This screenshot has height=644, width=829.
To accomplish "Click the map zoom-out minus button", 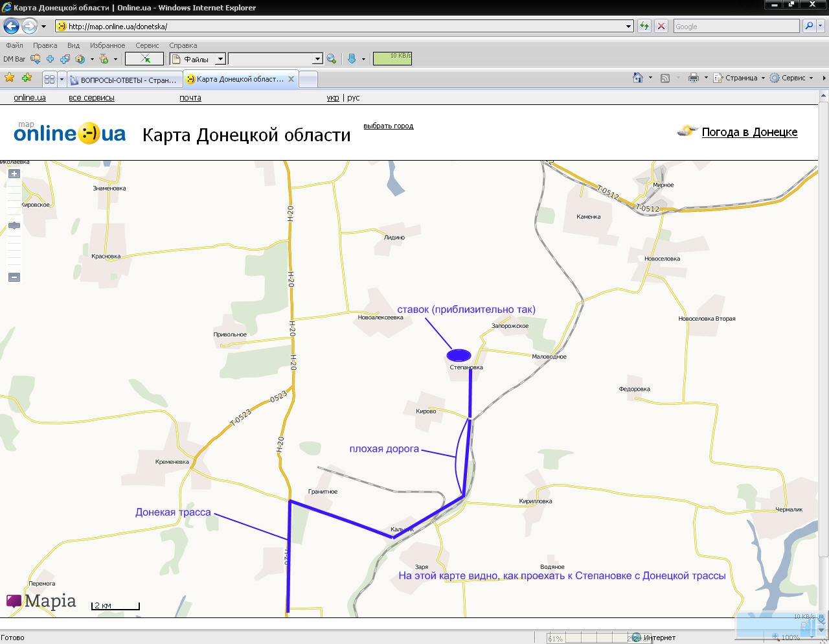I will pos(14,277).
